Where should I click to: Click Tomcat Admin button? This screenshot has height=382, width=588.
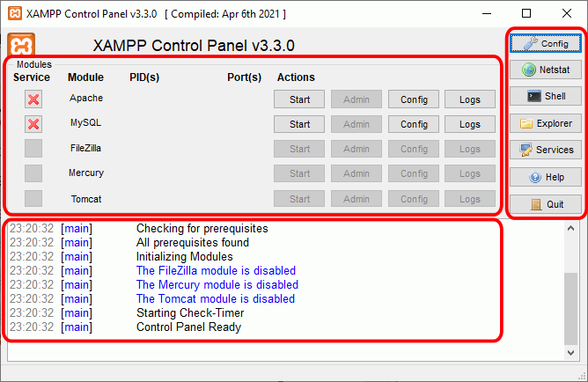coord(356,199)
